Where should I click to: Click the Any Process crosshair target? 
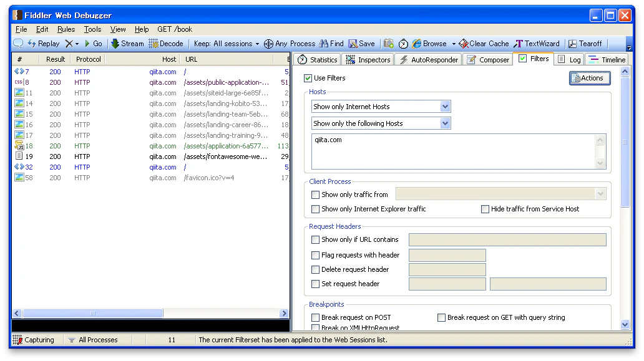pyautogui.click(x=289, y=44)
